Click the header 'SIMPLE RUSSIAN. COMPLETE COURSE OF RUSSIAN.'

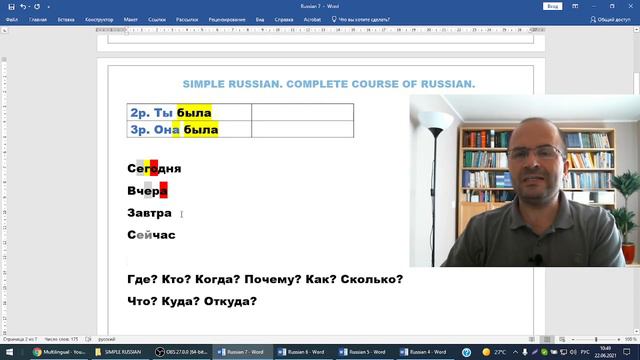coord(329,84)
